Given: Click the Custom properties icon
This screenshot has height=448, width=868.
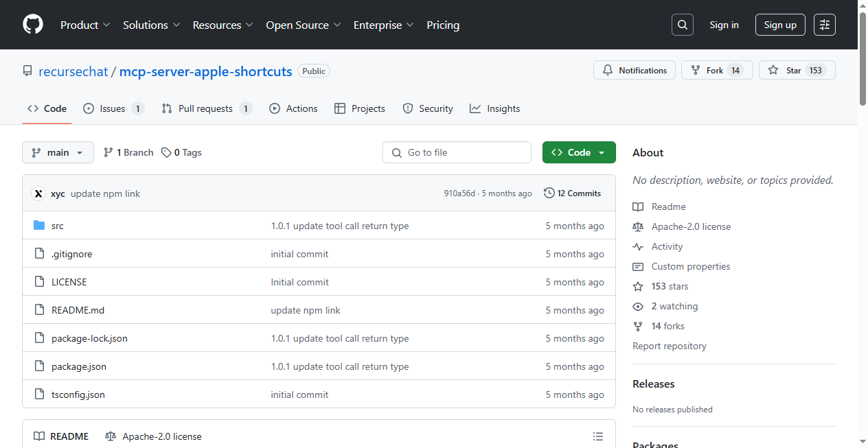Looking at the screenshot, I should click(638, 266).
